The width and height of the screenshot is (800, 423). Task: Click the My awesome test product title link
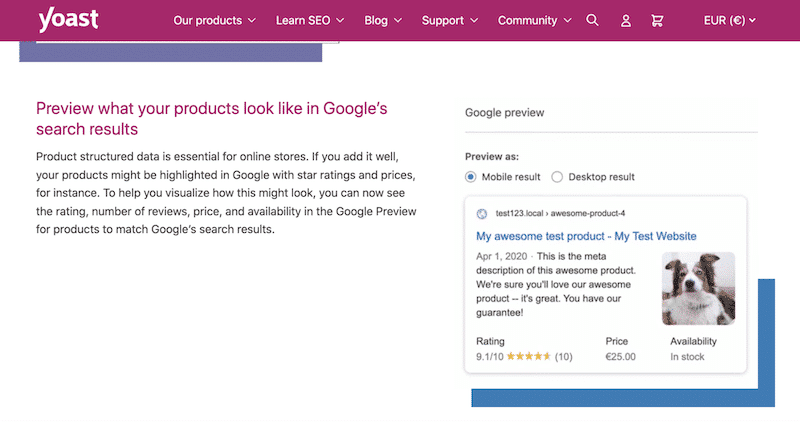coord(586,236)
